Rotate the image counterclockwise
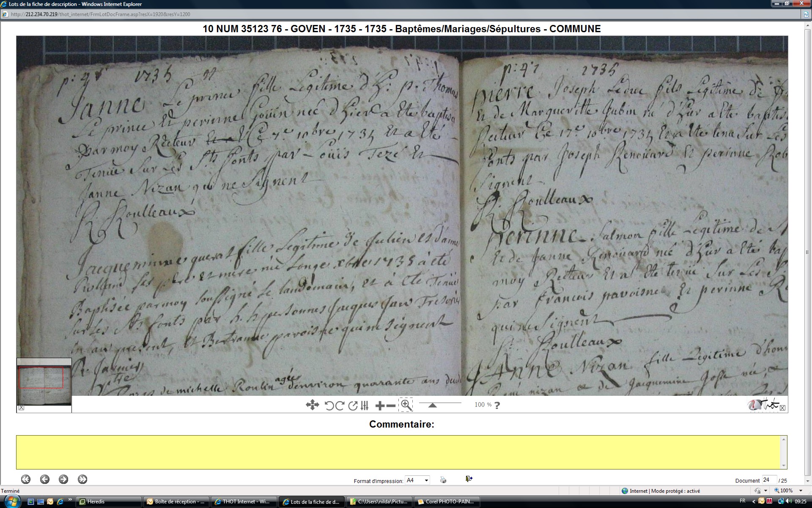 tap(329, 406)
